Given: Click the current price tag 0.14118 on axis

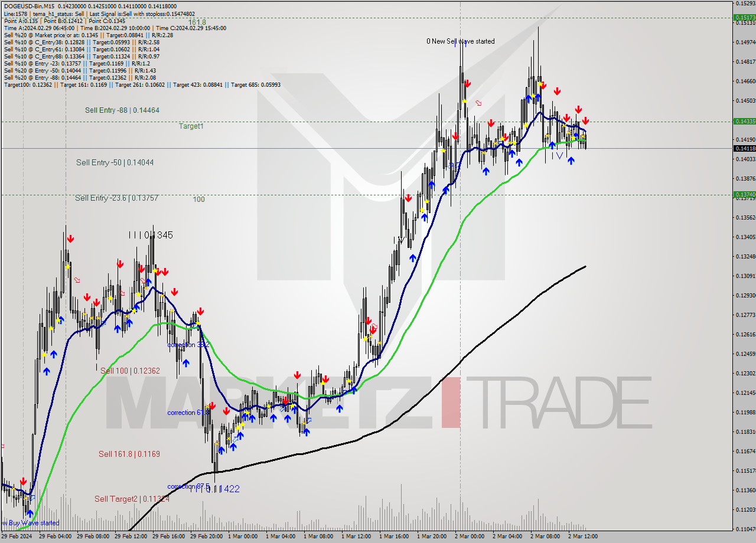Looking at the screenshot, I should click(744, 149).
